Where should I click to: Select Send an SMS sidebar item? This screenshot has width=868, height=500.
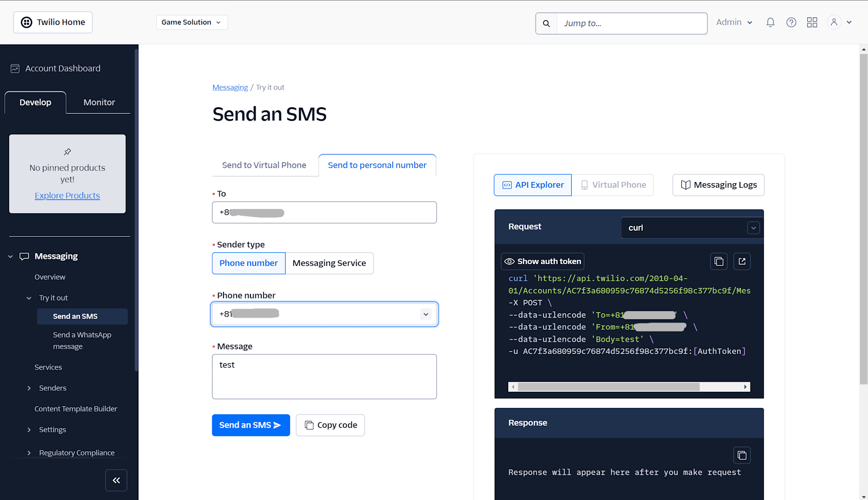pyautogui.click(x=82, y=317)
